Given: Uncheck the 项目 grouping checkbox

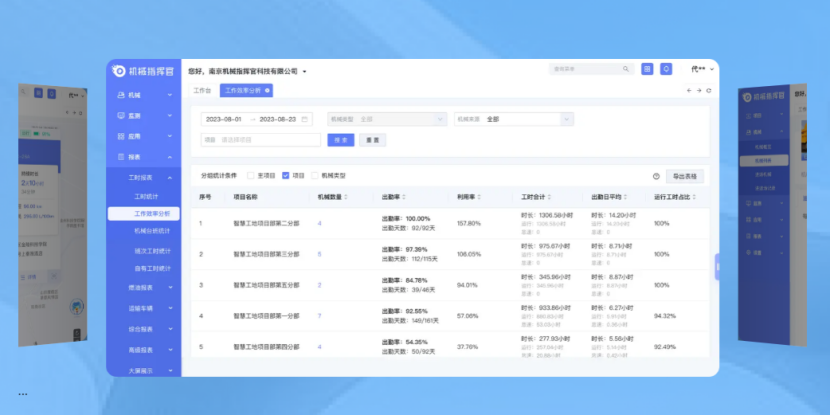Looking at the screenshot, I should click(286, 175).
